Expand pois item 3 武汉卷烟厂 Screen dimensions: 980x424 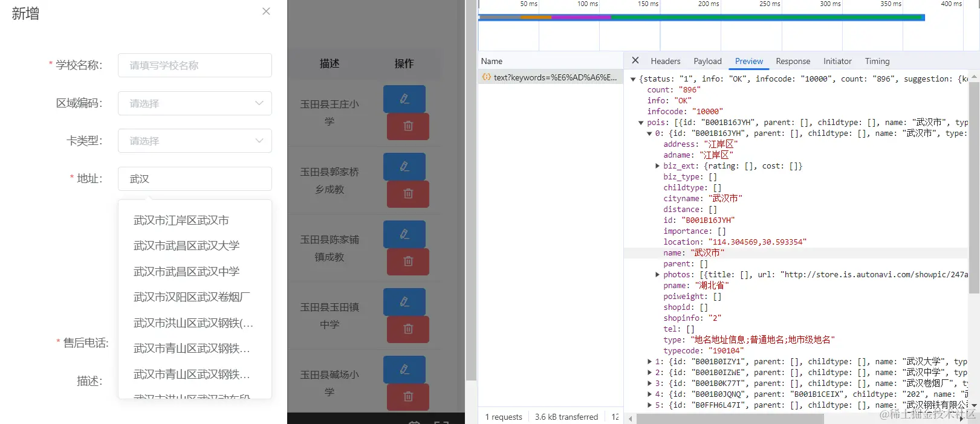(650, 384)
